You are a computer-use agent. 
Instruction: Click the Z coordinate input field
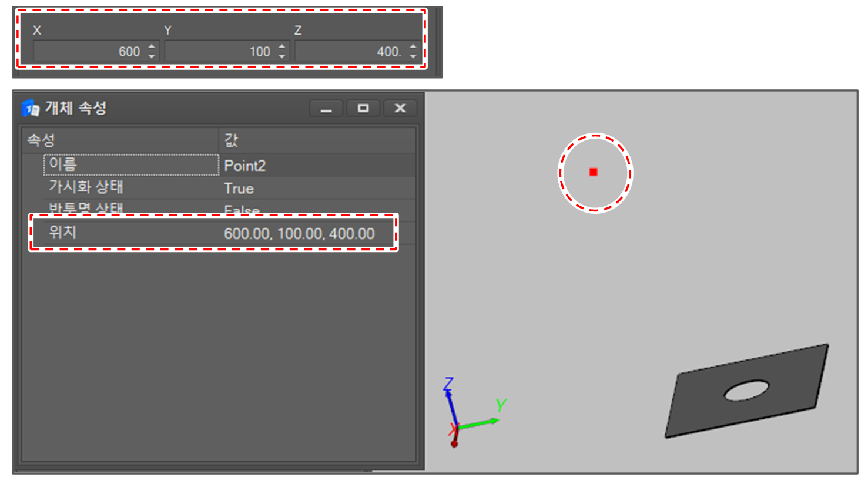[x=349, y=52]
